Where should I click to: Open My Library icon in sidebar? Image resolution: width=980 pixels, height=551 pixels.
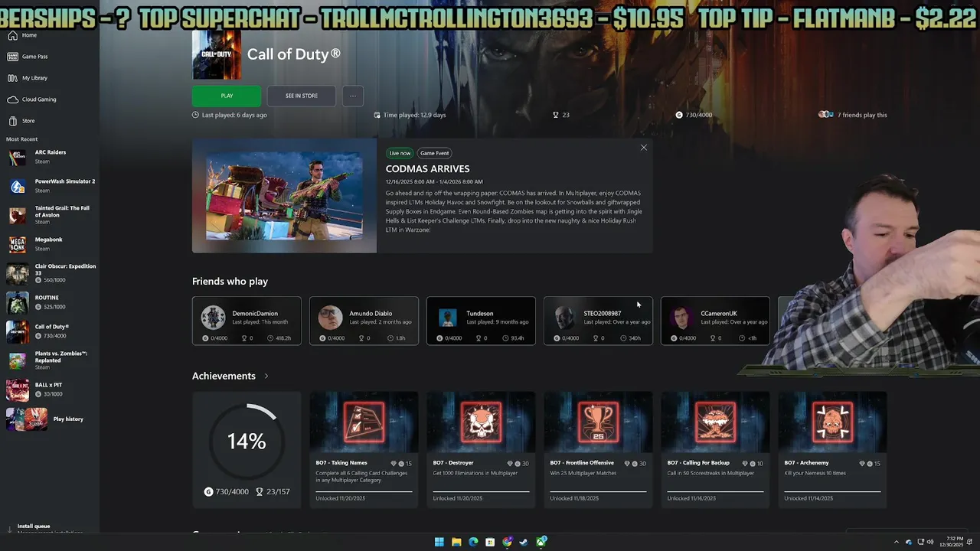[12, 78]
